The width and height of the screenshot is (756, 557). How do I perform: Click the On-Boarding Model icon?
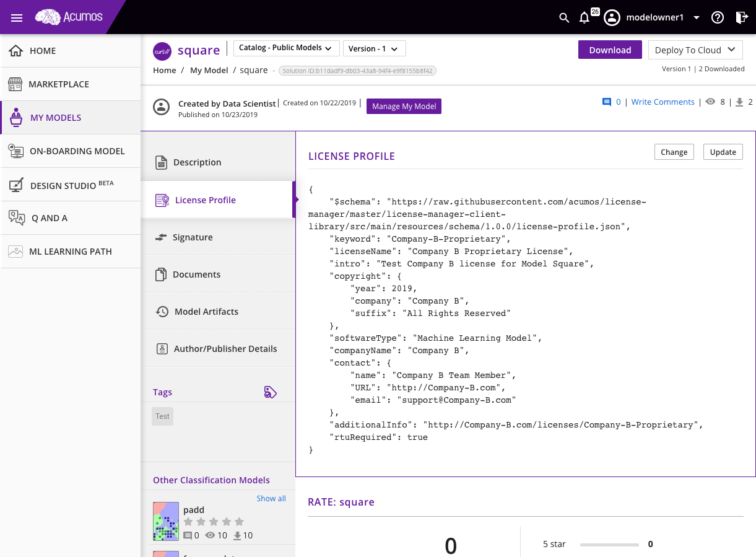coord(16,151)
